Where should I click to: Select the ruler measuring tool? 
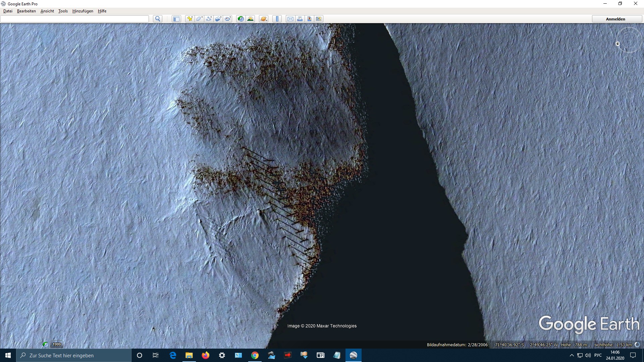coord(277,19)
